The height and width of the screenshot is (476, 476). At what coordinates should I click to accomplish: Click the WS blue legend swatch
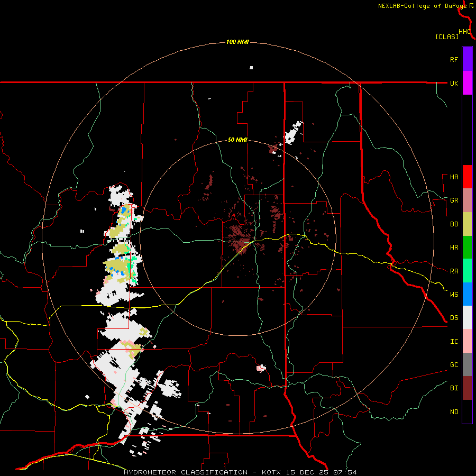click(x=467, y=294)
